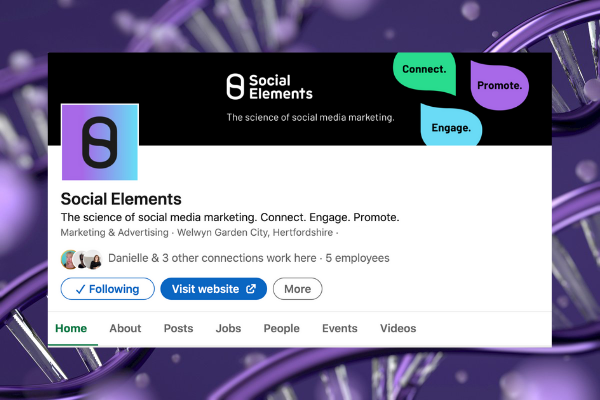Open the More options dropdown

(298, 289)
